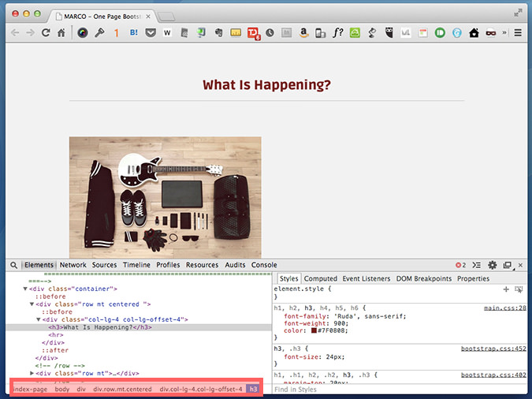Click the red error count indicator
Screen dimensions: 532x399
click(460, 265)
